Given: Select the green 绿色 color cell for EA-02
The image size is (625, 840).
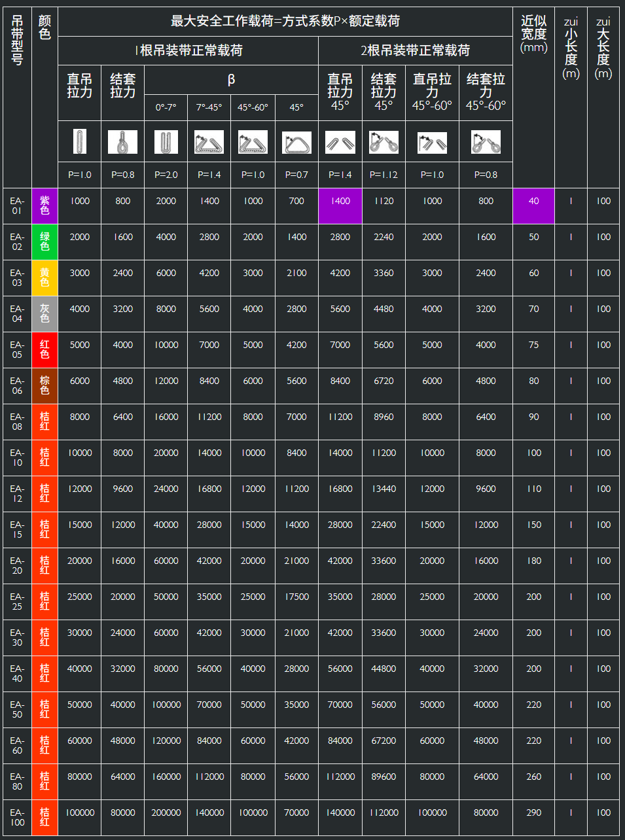Looking at the screenshot, I should pos(45,241).
